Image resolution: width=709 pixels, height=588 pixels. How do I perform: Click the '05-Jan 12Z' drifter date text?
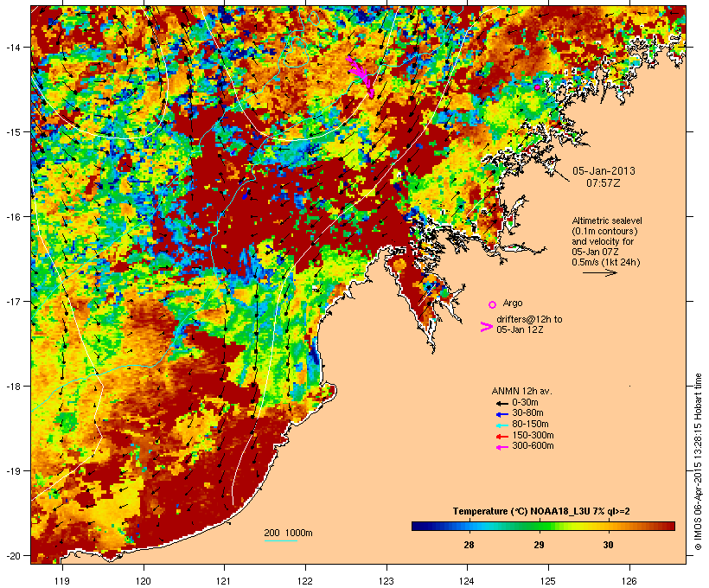pyautogui.click(x=520, y=329)
